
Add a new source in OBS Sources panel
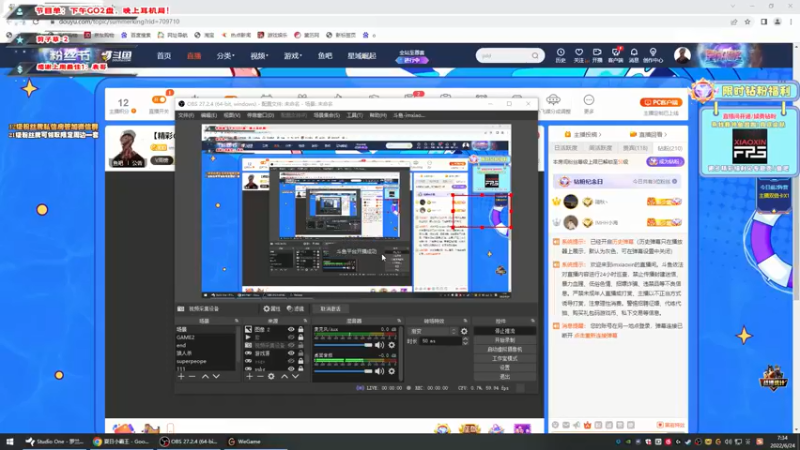pyautogui.click(x=249, y=377)
